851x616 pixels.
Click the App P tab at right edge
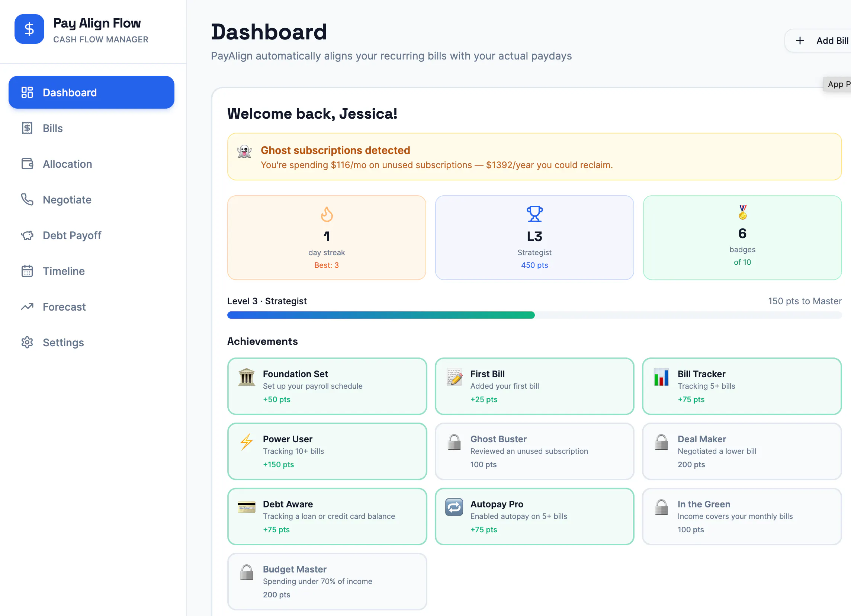click(x=837, y=84)
